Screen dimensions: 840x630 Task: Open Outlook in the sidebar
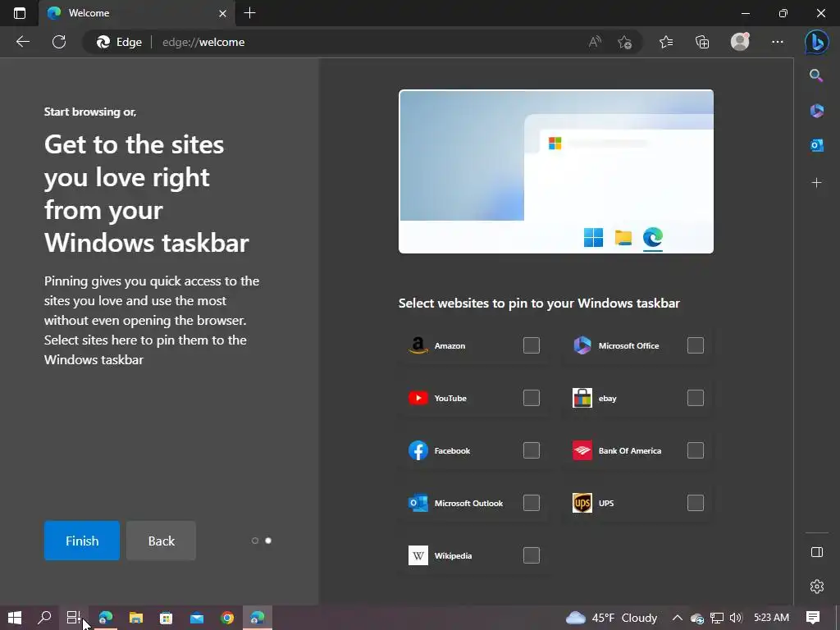tap(816, 145)
